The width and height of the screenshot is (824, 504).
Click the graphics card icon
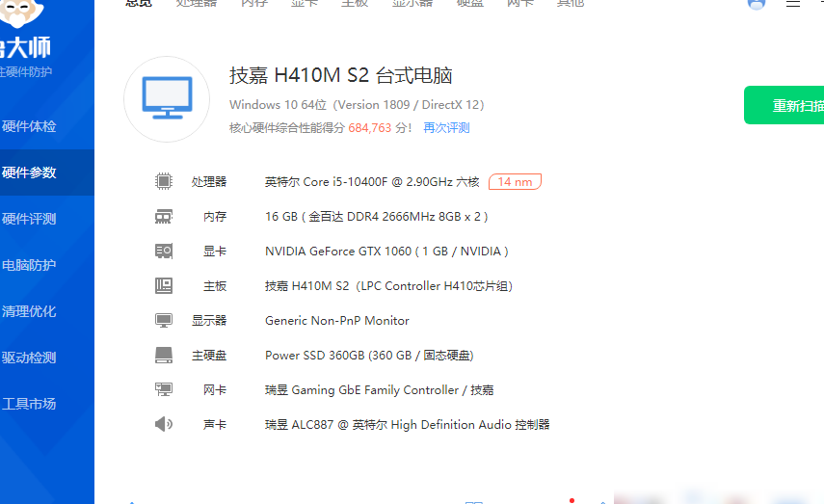164,251
